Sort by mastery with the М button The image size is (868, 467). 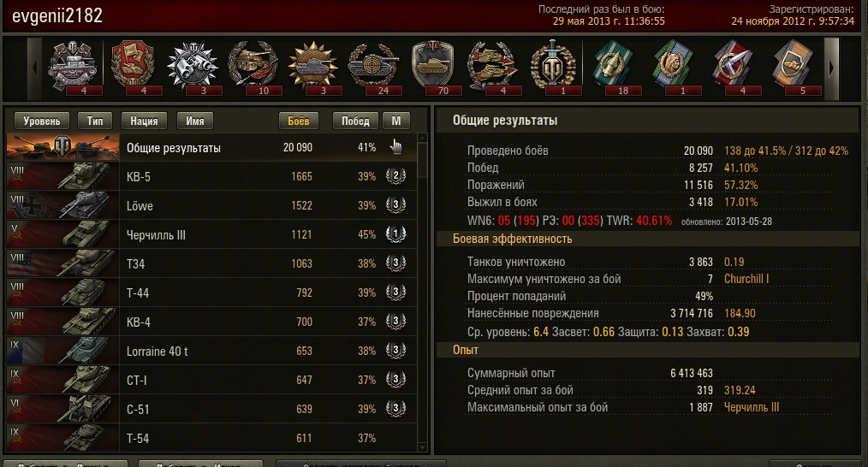[x=396, y=121]
